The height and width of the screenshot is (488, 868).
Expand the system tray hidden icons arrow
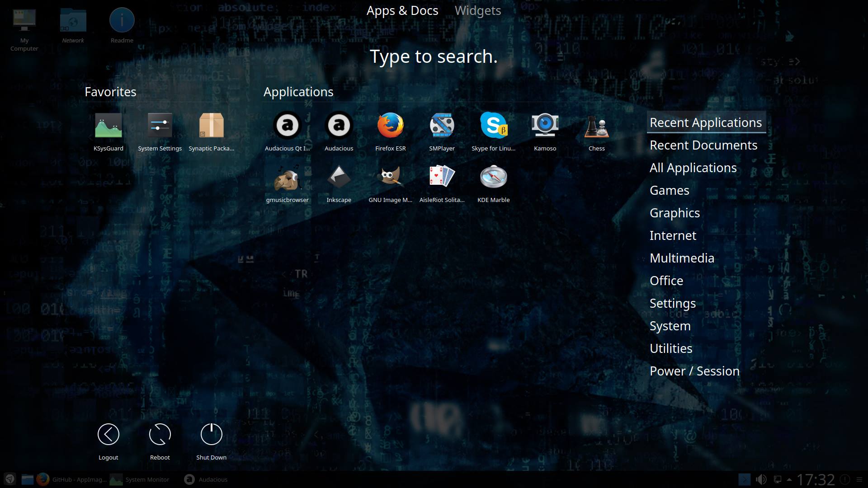coord(789,479)
